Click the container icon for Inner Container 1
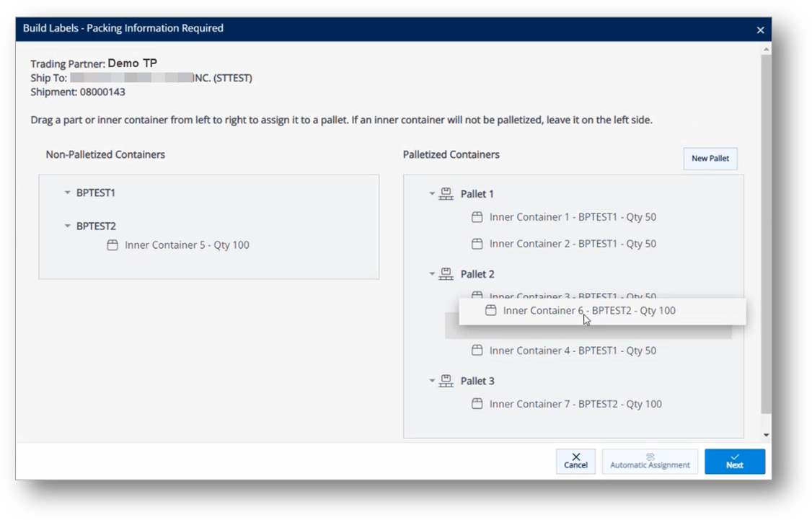The height and width of the screenshot is (520, 812). [477, 216]
